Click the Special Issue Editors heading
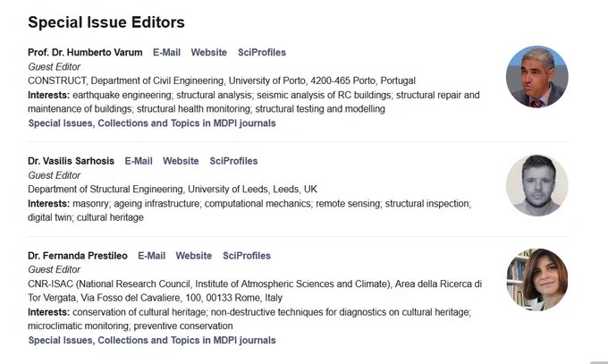Image resolution: width=608 pixels, height=364 pixels. (106, 22)
